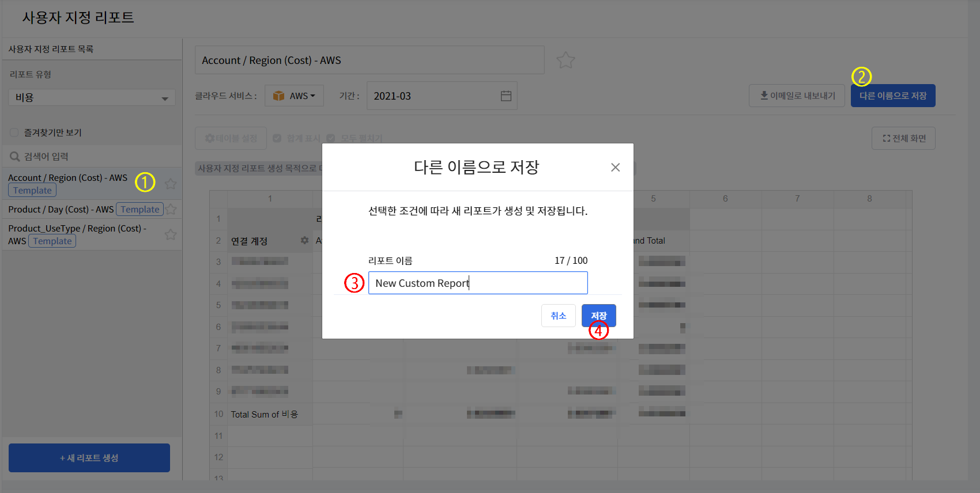
Task: Star the Account / Region (Cost) template
Action: (x=171, y=184)
